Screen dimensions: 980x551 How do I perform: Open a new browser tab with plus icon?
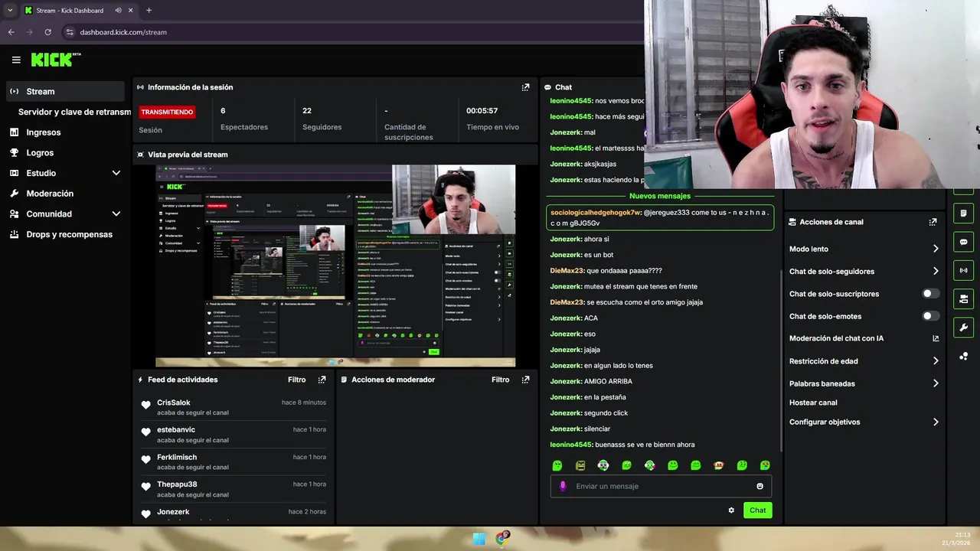pyautogui.click(x=149, y=11)
